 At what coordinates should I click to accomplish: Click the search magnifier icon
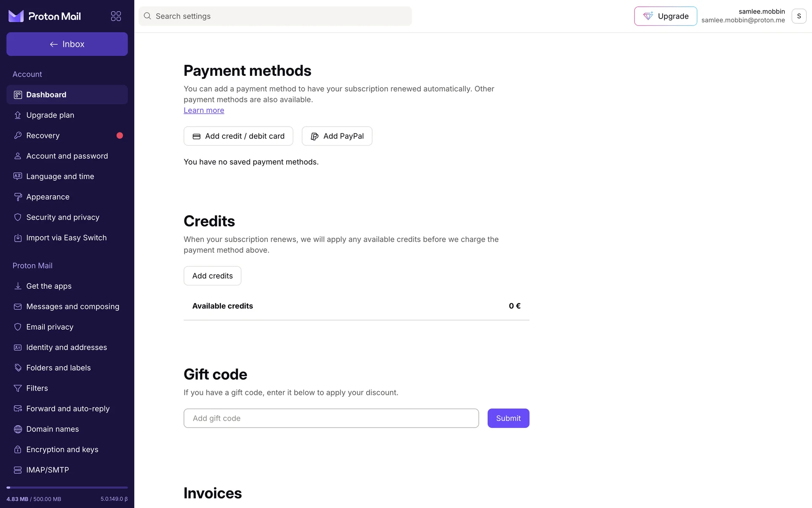pos(147,16)
